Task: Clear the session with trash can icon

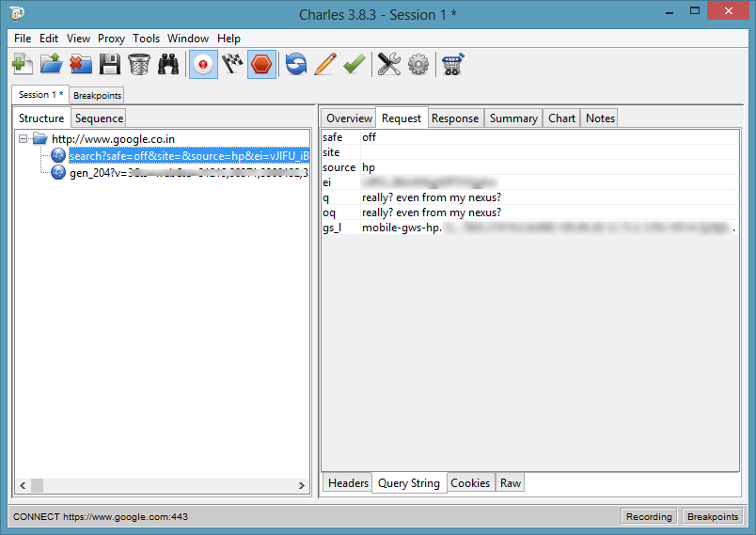Action: click(x=139, y=64)
